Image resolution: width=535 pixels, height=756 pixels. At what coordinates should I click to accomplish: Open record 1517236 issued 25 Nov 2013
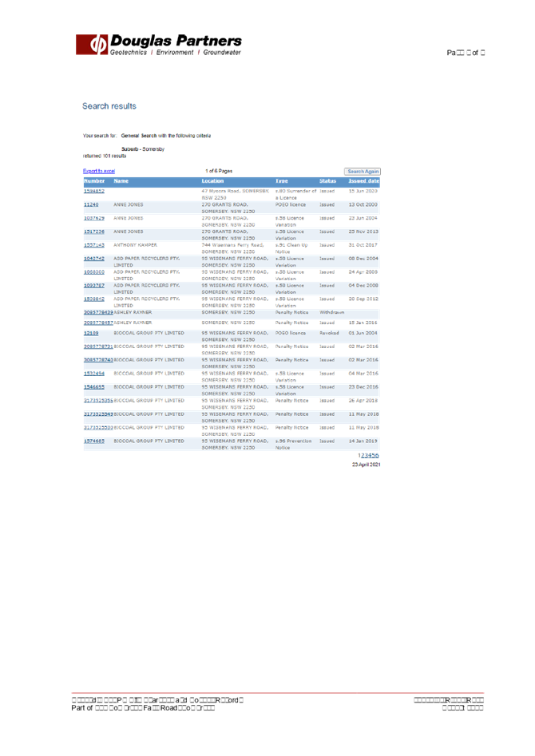(94, 232)
